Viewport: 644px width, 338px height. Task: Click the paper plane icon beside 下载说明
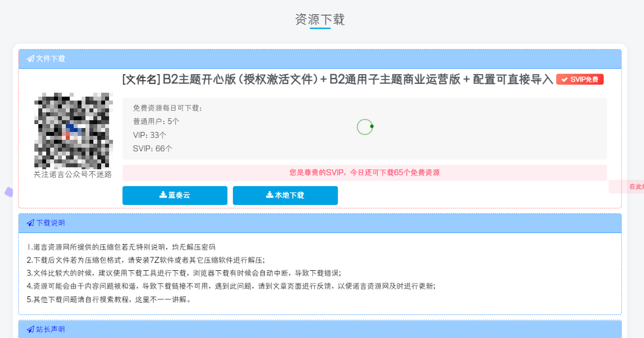tap(30, 223)
